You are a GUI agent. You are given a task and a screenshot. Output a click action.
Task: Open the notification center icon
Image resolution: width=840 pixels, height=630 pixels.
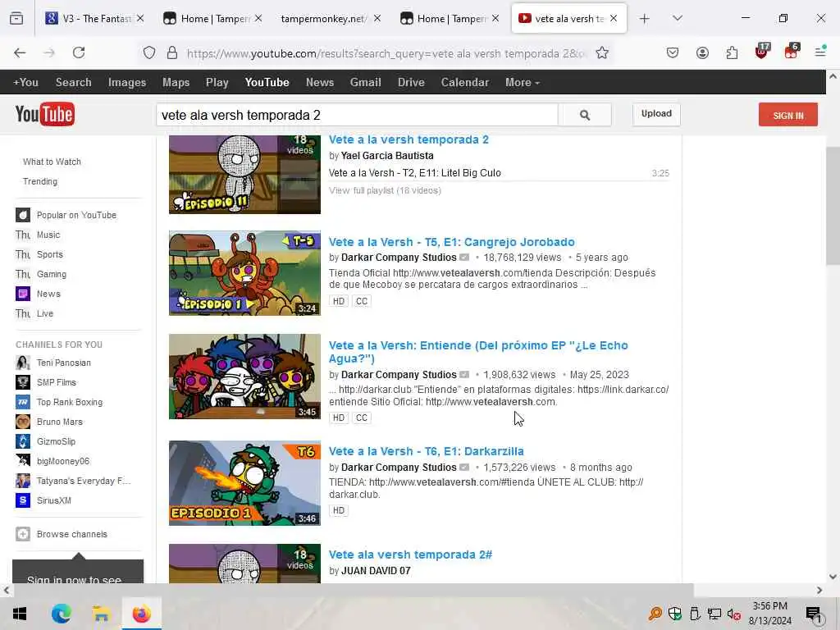(x=813, y=615)
